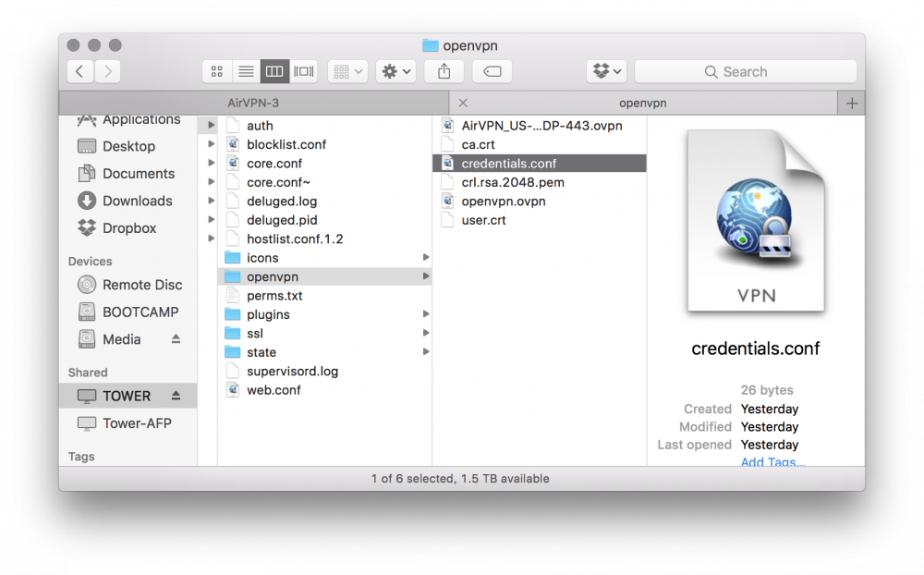Click into the Search field
This screenshot has height=575, width=924.
pos(746,71)
